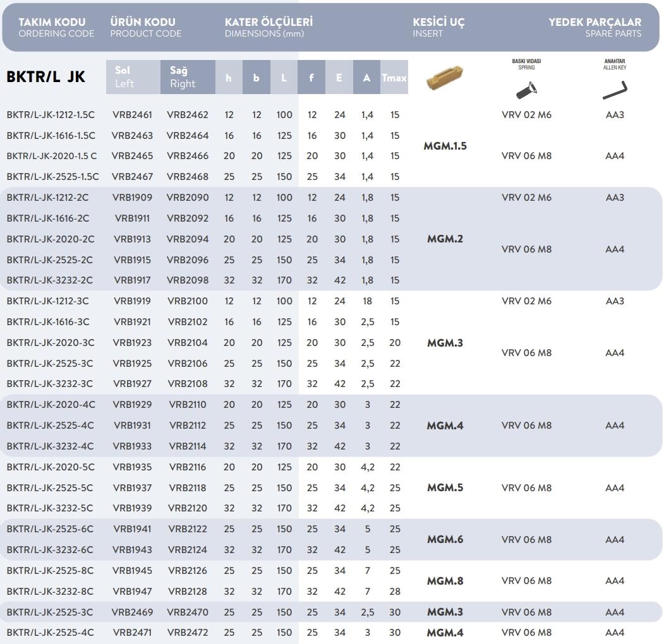Select product code VRB2469
Image resolution: width=664 pixels, height=644 pixels.
(132, 612)
